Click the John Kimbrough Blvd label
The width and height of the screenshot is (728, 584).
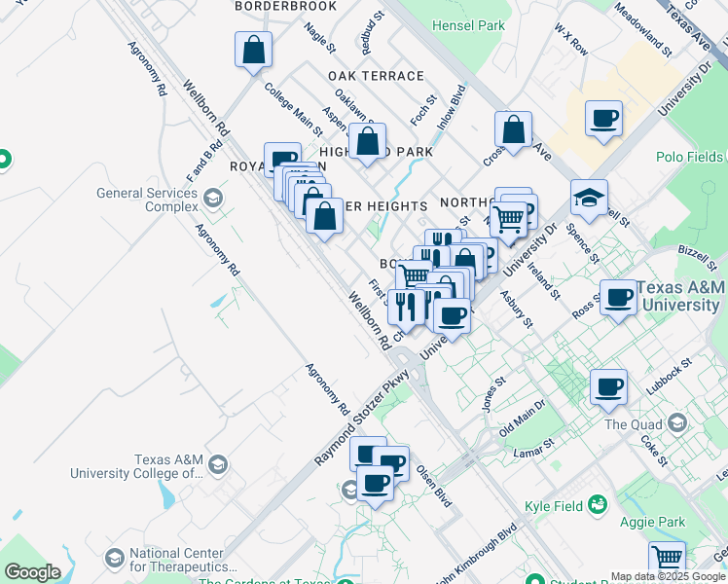pyautogui.click(x=477, y=554)
